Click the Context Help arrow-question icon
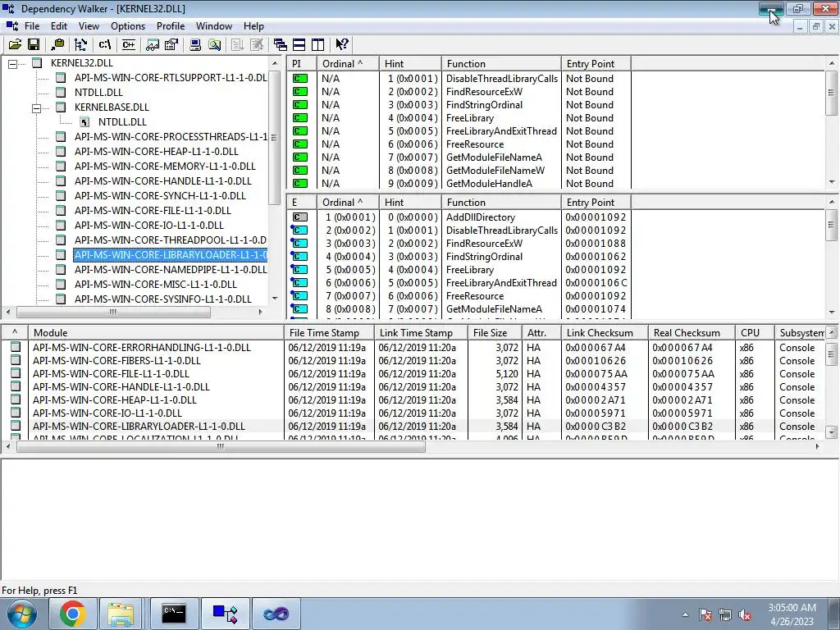 click(342, 44)
